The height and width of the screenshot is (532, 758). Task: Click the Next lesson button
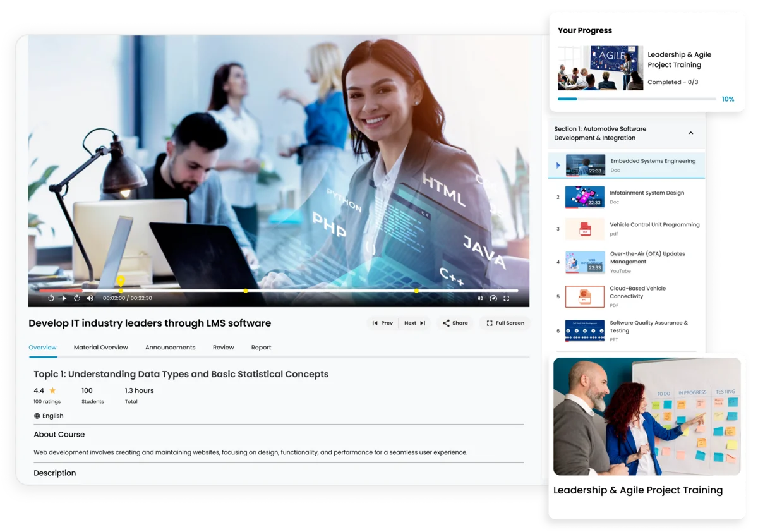click(x=414, y=323)
